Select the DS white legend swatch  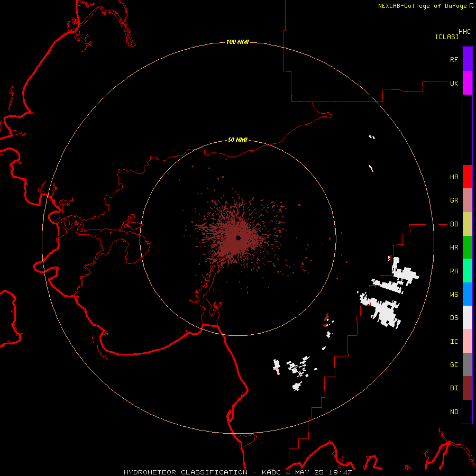point(467,317)
